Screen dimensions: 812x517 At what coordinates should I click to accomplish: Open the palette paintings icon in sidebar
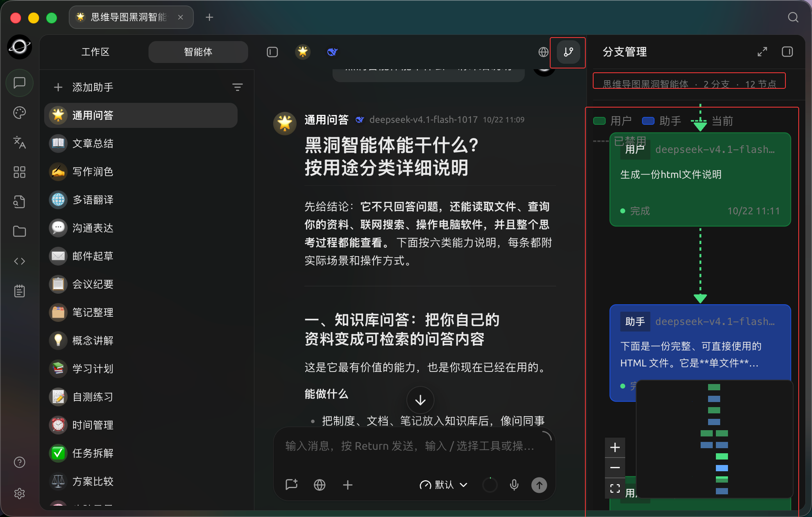tap(20, 113)
